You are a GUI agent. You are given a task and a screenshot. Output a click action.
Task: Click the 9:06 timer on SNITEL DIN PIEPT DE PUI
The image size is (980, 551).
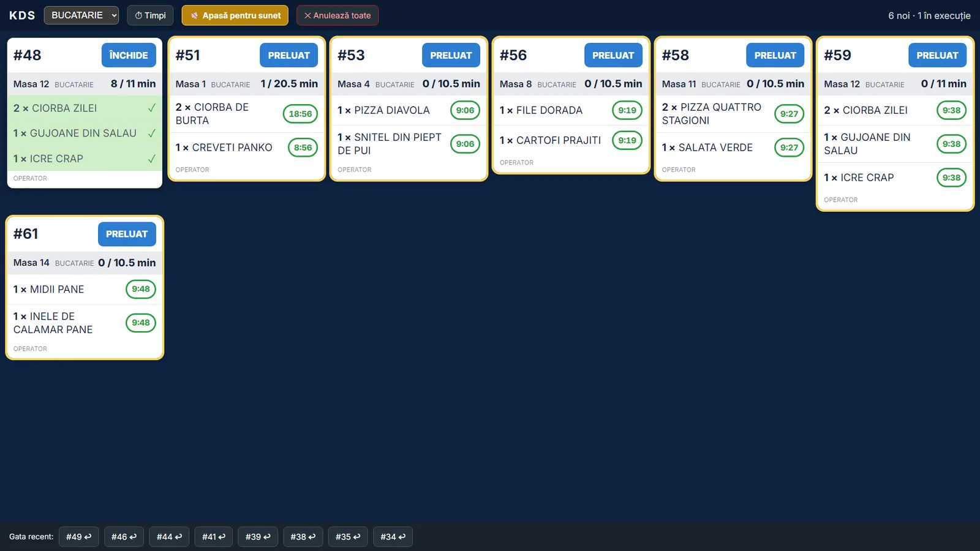click(465, 144)
